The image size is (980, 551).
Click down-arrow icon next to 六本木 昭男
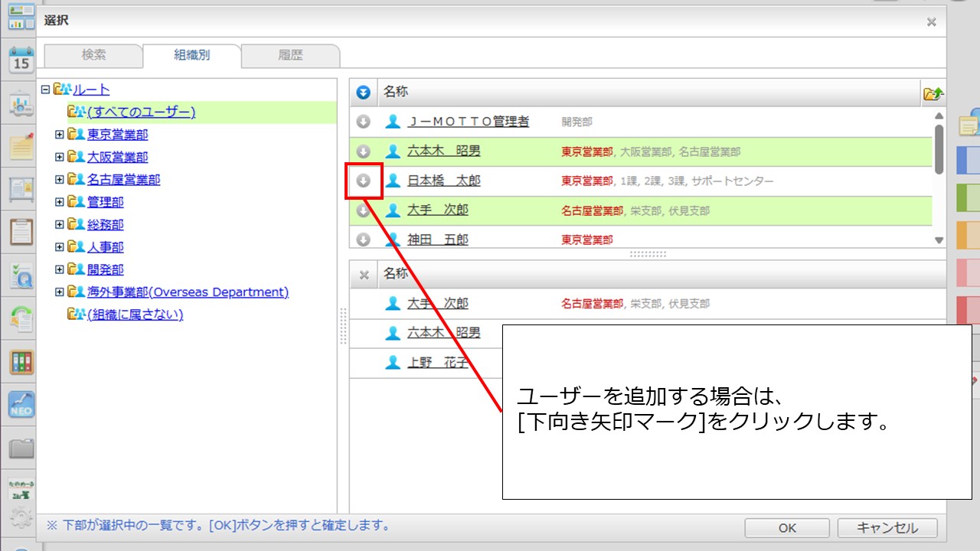[x=364, y=152]
